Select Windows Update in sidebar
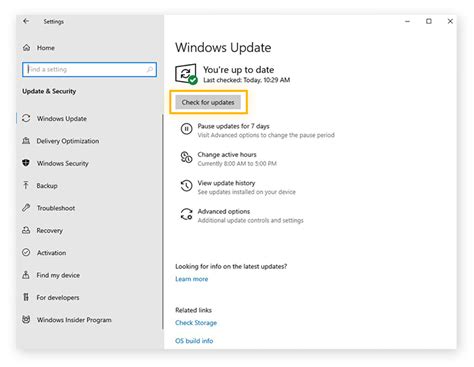This screenshot has height=367, width=474. 62,118
